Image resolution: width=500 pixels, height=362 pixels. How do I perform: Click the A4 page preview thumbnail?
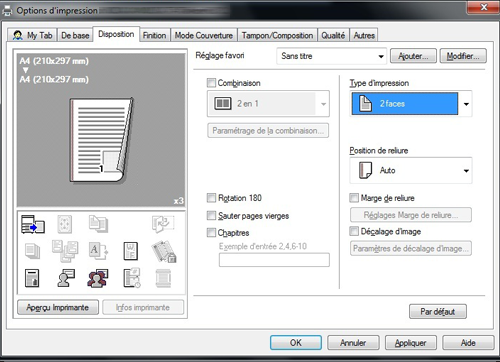101,140
